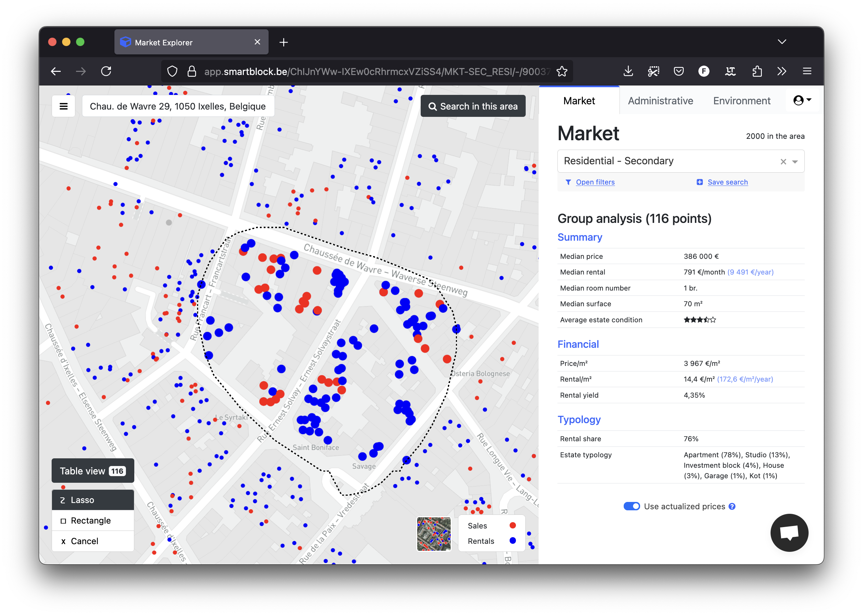Click the round F extension icon
The image size is (863, 616).
704,71
